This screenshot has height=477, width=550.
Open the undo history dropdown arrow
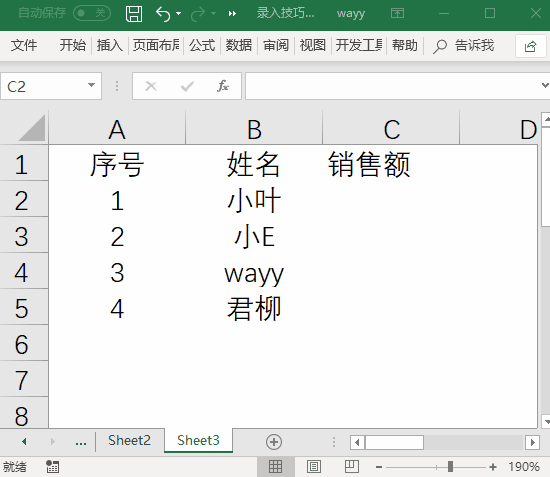179,14
